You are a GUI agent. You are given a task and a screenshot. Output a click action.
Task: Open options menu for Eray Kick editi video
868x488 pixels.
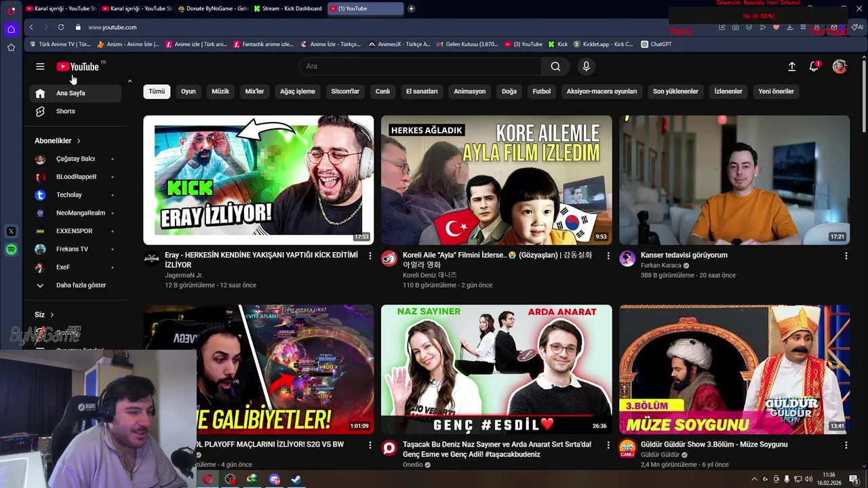point(370,256)
